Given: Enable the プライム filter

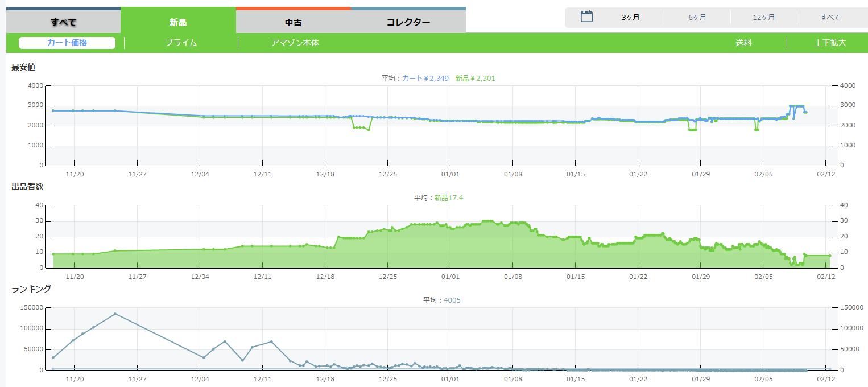Looking at the screenshot, I should [181, 43].
